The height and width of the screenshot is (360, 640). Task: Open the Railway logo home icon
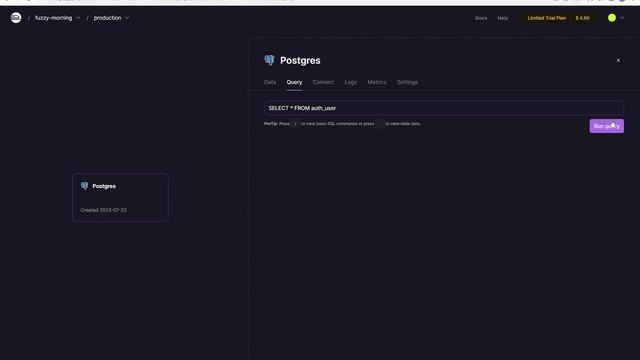(16, 18)
